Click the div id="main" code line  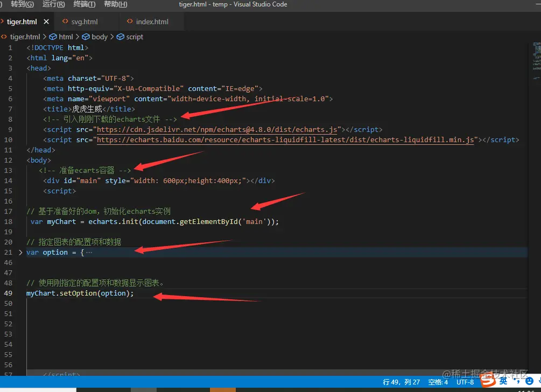[159, 181]
